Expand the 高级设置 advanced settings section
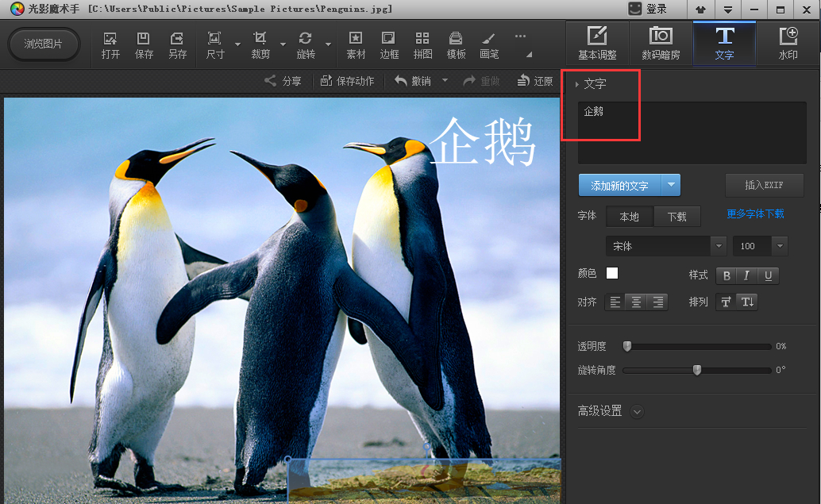Image resolution: width=821 pixels, height=504 pixels. tap(637, 411)
